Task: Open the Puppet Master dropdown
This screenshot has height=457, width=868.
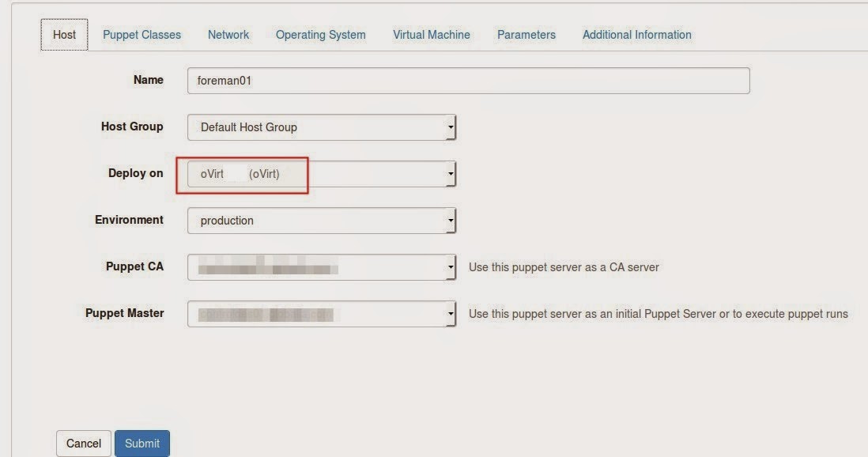Action: pyautogui.click(x=450, y=315)
